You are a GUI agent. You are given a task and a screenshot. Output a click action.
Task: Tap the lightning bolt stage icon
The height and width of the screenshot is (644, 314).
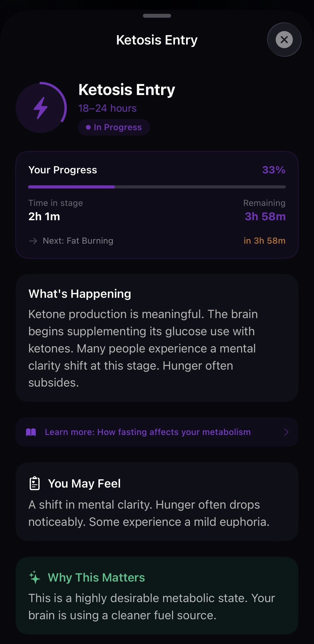tap(41, 108)
